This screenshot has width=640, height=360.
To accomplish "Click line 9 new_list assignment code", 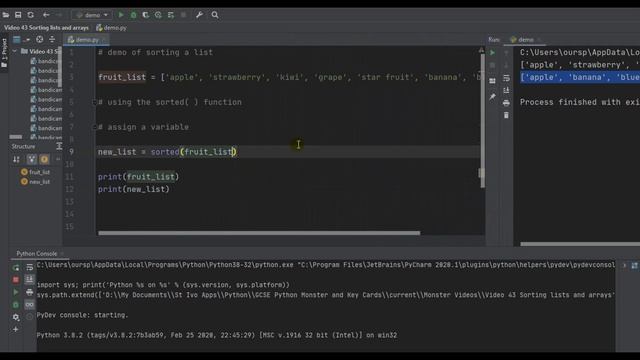I will coord(167,152).
